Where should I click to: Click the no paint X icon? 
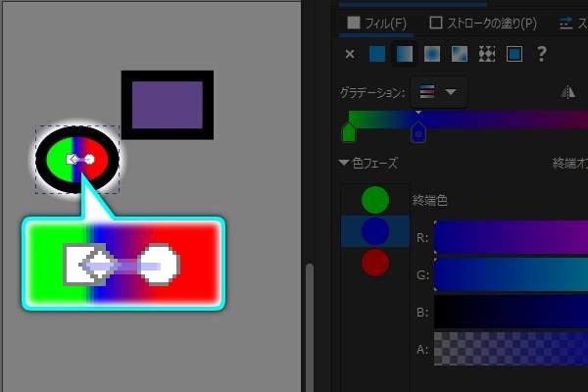pyautogui.click(x=350, y=55)
